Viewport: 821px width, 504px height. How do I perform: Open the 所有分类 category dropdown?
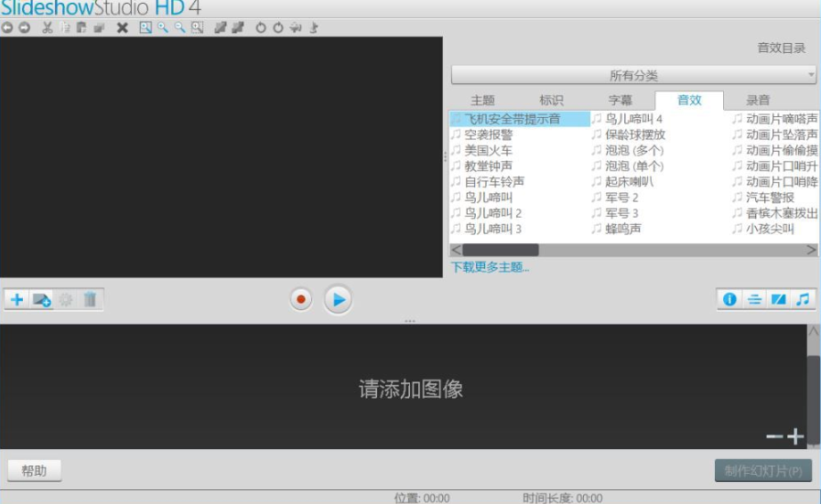click(x=633, y=75)
